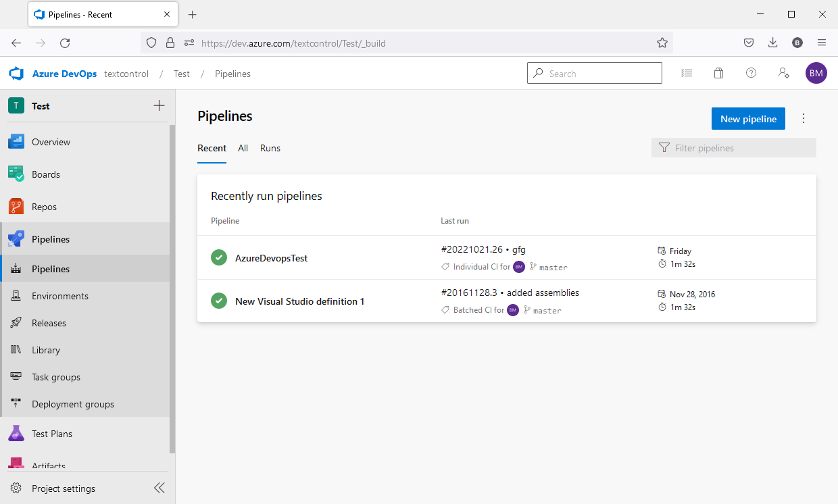Select Deployment groups in the sidebar
The height and width of the screenshot is (504, 838).
click(x=73, y=404)
